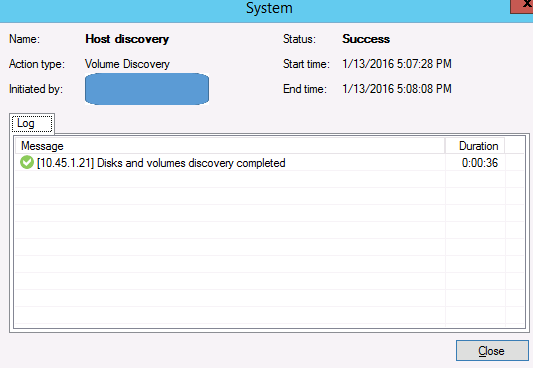533x368 pixels.
Task: Click the Success status text
Action: (366, 39)
